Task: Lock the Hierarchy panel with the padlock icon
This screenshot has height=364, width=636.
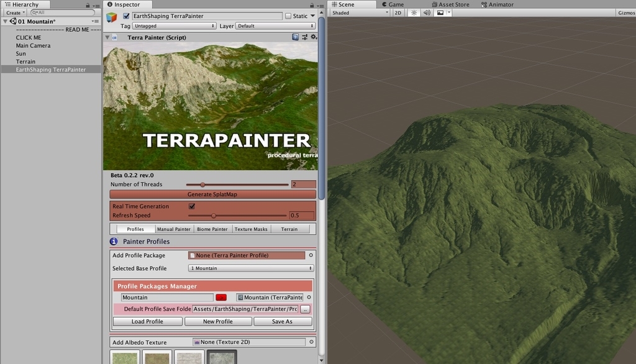Action: [x=88, y=5]
